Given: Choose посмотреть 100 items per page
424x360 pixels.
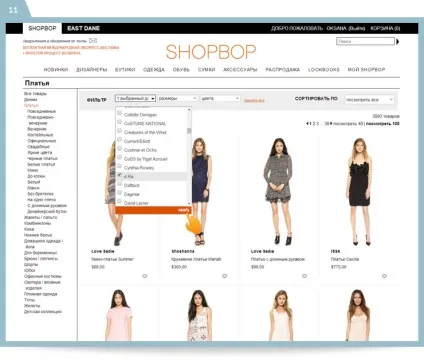Looking at the screenshot, I should tap(383, 124).
